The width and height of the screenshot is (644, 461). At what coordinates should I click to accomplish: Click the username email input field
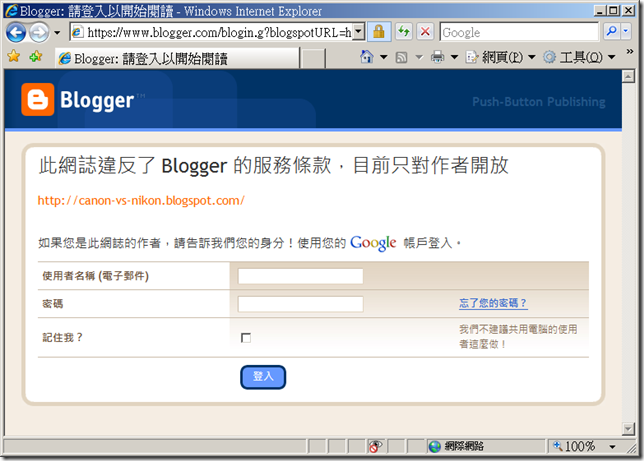[301, 276]
